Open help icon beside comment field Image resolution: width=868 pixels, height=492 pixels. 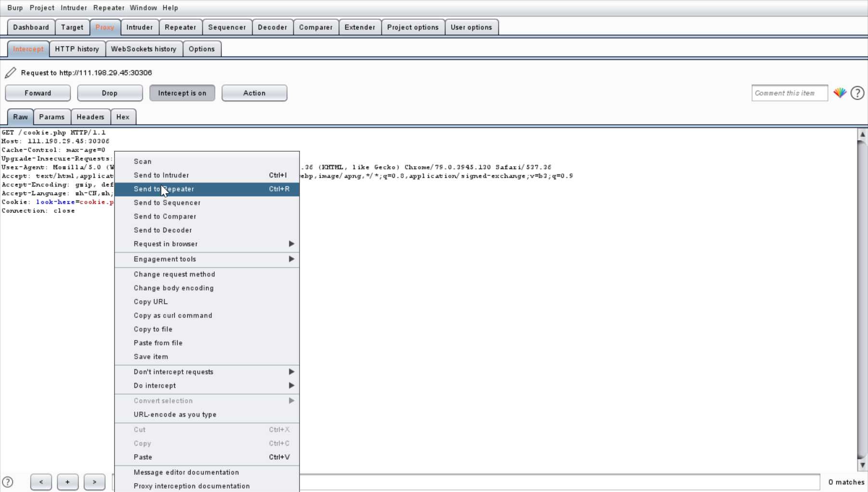tap(857, 93)
